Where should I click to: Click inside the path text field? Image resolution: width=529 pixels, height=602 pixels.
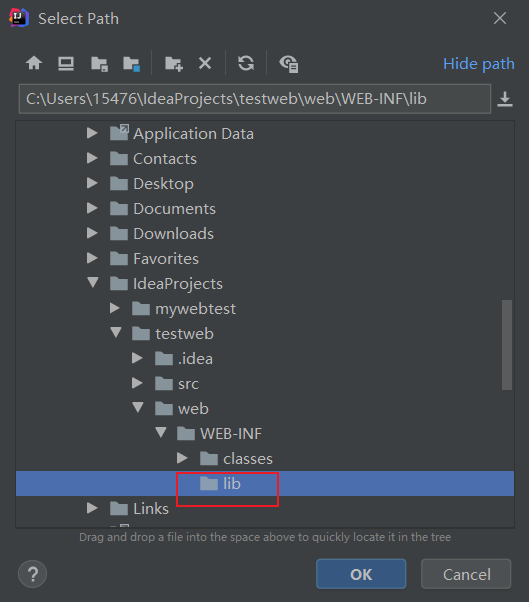pos(255,99)
